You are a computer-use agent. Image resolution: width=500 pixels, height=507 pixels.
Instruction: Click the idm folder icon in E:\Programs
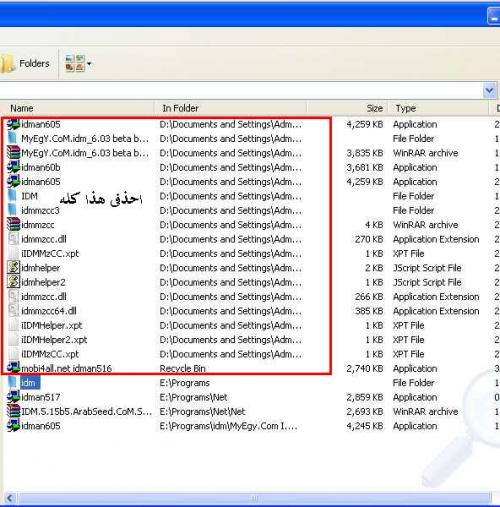coord(13,382)
